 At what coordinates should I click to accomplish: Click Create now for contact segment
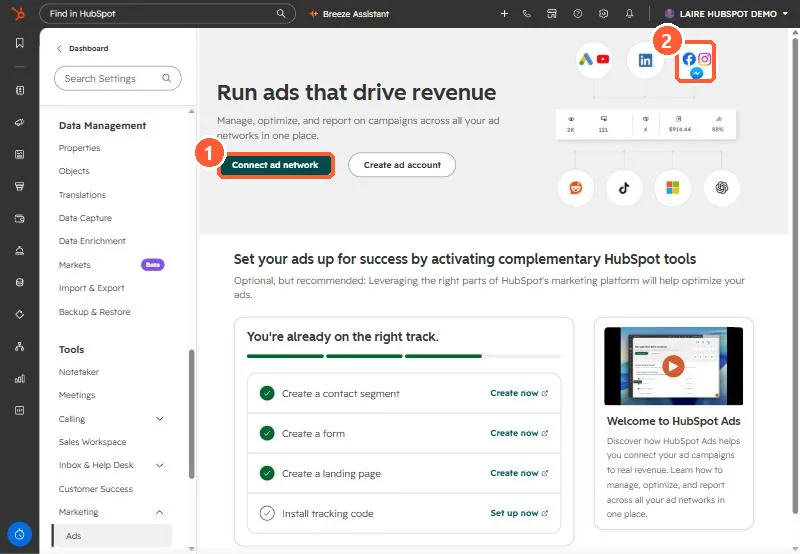tap(519, 393)
